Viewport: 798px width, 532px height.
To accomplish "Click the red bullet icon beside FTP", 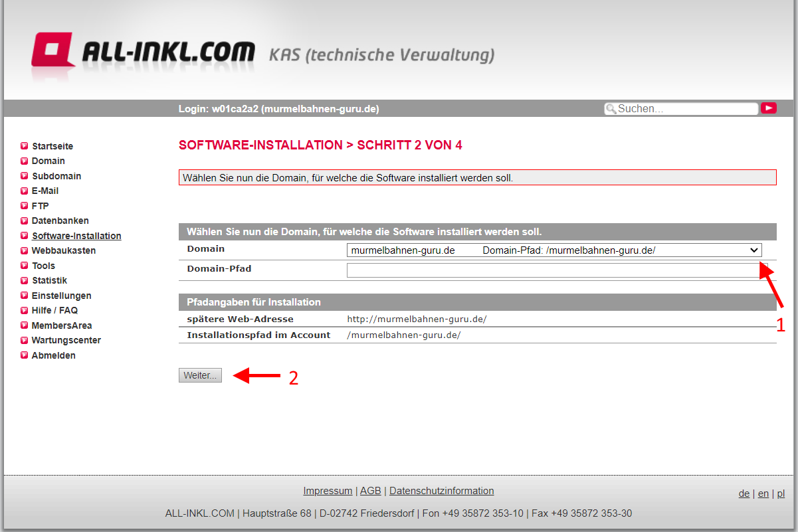I will [x=25, y=206].
